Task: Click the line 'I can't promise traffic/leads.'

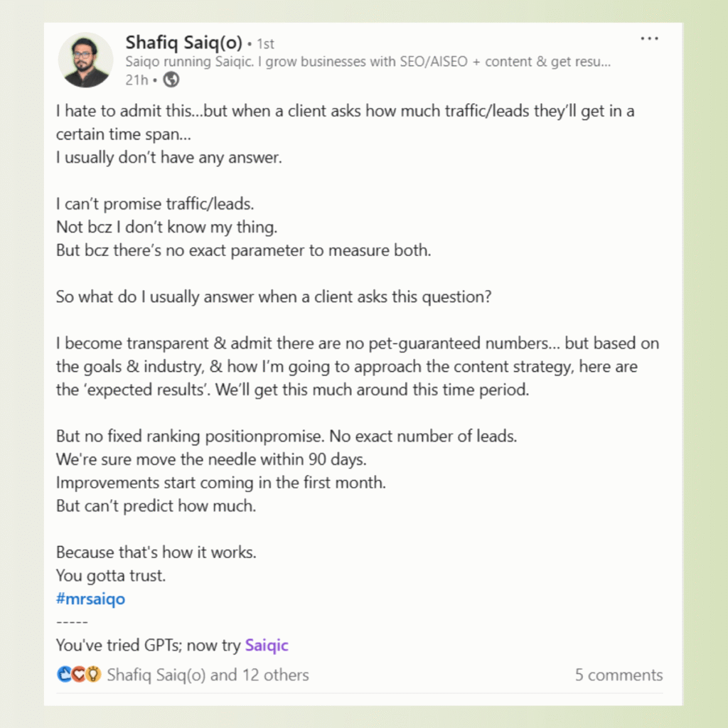Action: coord(155,204)
